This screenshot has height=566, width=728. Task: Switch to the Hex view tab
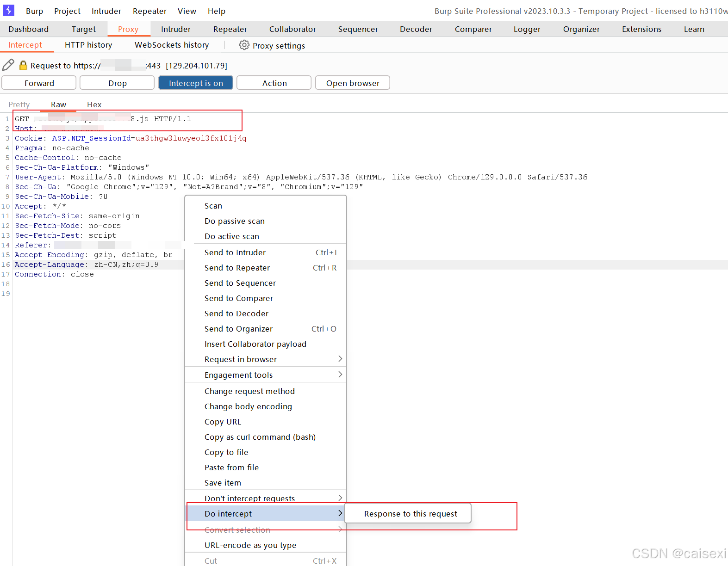pos(94,105)
